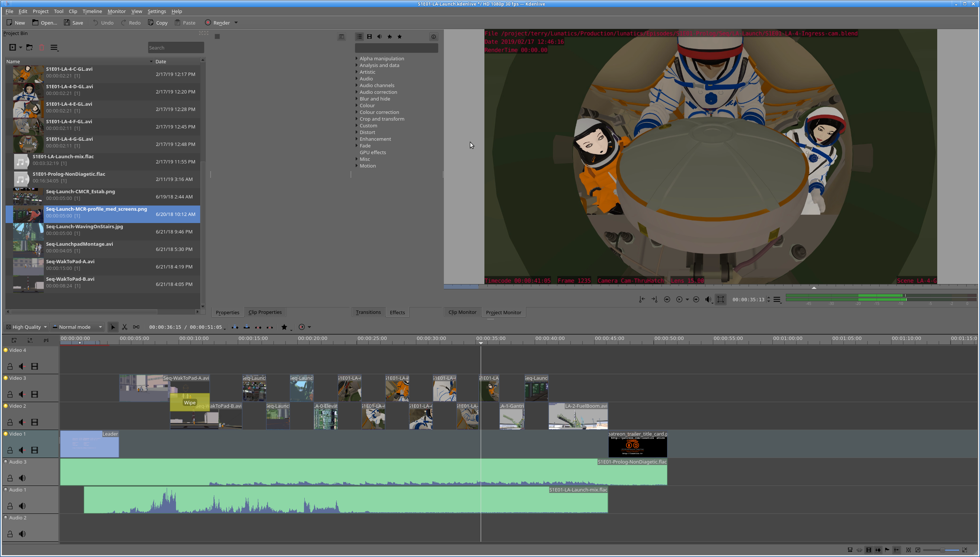Switch to the Clip Monitor tab
This screenshot has width=980, height=557.
point(462,312)
